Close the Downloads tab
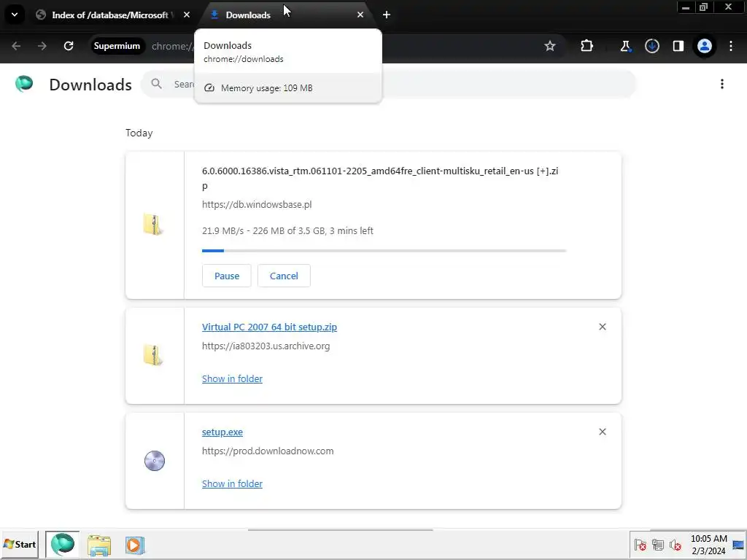747x560 pixels. tap(360, 15)
